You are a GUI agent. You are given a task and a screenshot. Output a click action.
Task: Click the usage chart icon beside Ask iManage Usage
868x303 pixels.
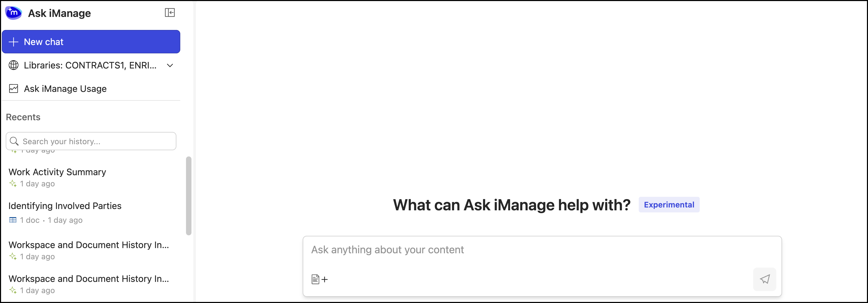14,89
